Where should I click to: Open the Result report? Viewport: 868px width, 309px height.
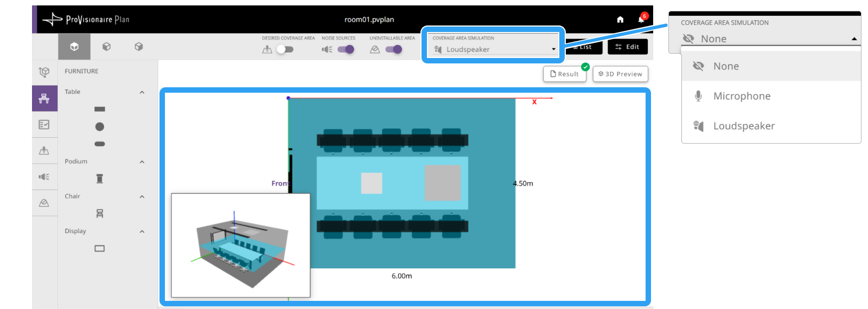[565, 74]
